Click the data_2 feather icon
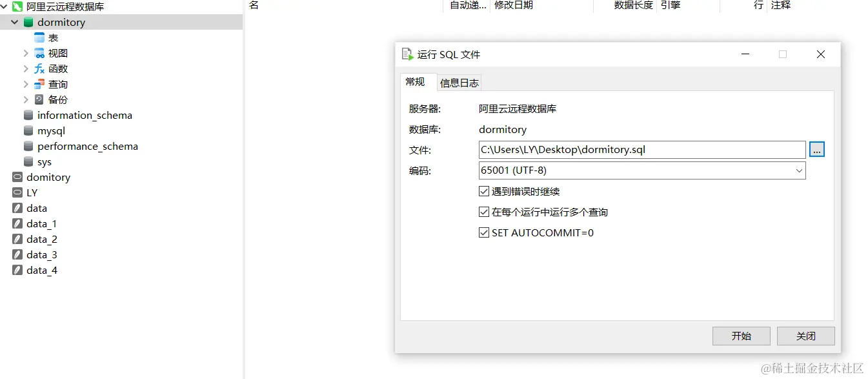868x379 pixels. click(17, 239)
